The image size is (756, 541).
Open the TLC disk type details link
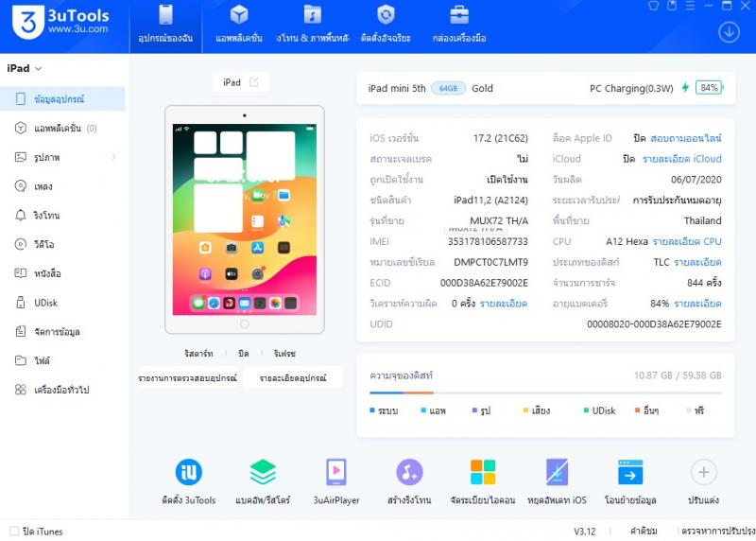coord(697,262)
